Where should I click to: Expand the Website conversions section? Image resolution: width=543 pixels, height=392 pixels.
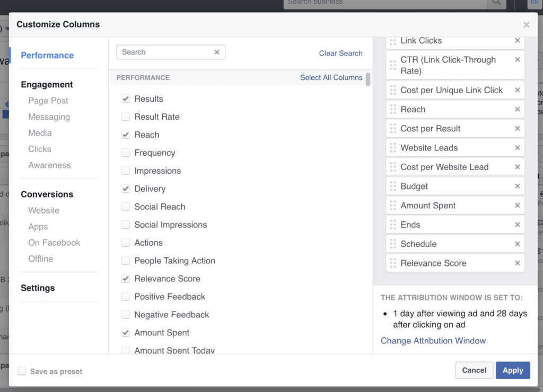pos(43,210)
